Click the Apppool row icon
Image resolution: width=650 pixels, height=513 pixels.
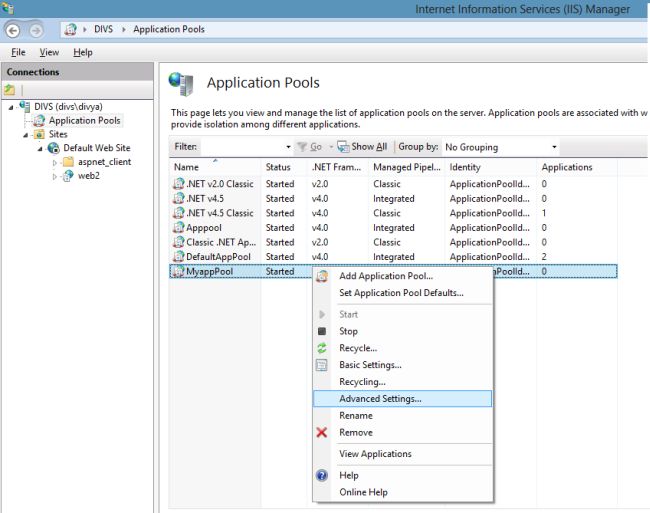coord(179,227)
